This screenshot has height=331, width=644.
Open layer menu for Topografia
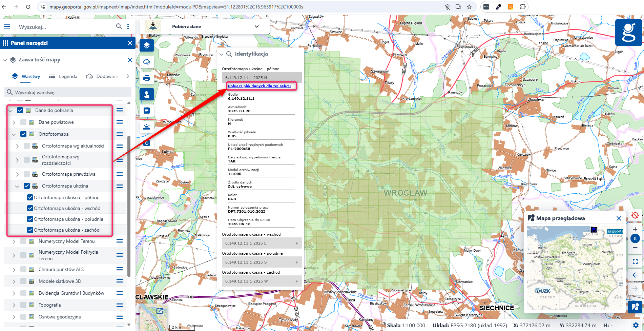(x=120, y=305)
